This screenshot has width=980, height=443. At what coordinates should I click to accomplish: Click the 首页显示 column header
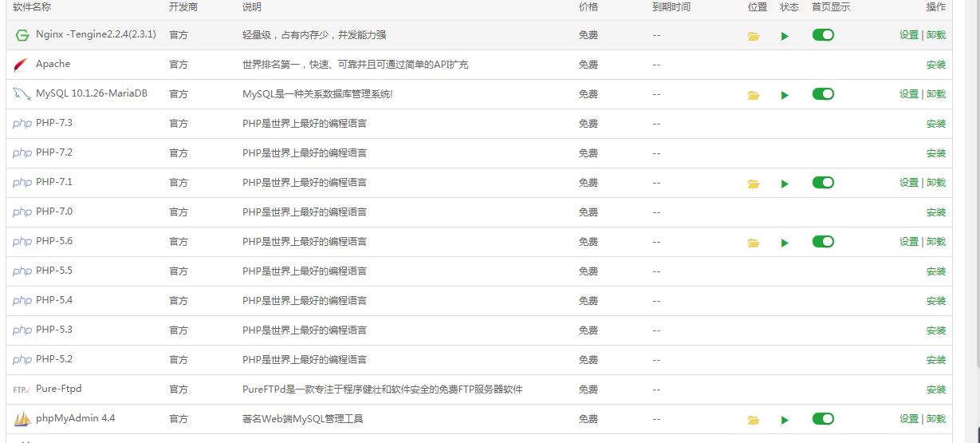[x=831, y=7]
